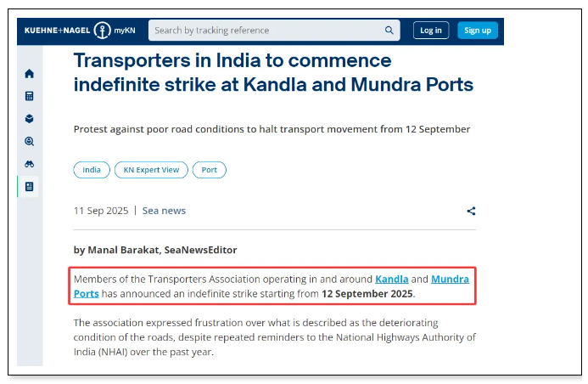Select the Port tag

click(210, 170)
